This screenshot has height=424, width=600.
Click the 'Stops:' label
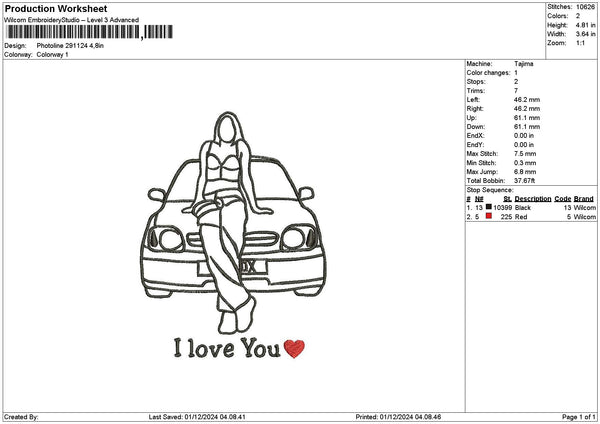[476, 82]
